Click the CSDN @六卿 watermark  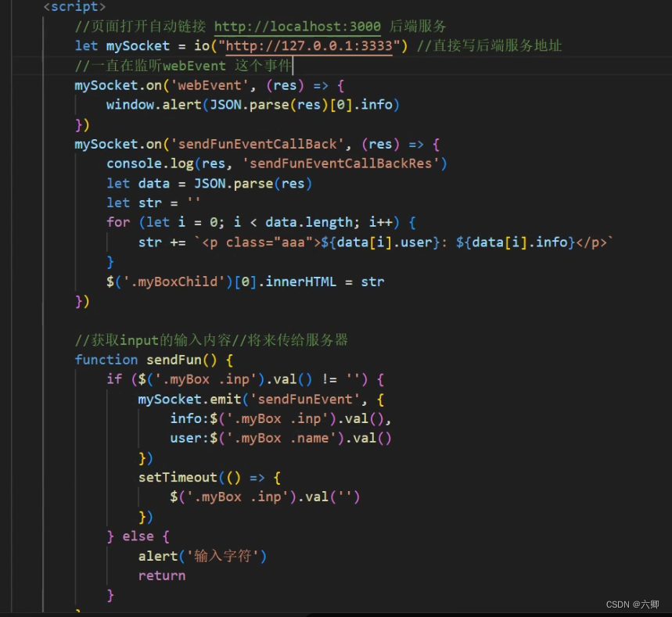[635, 604]
